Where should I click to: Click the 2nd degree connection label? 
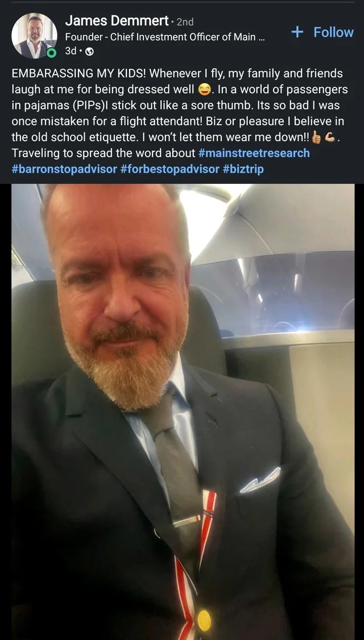pos(185,21)
